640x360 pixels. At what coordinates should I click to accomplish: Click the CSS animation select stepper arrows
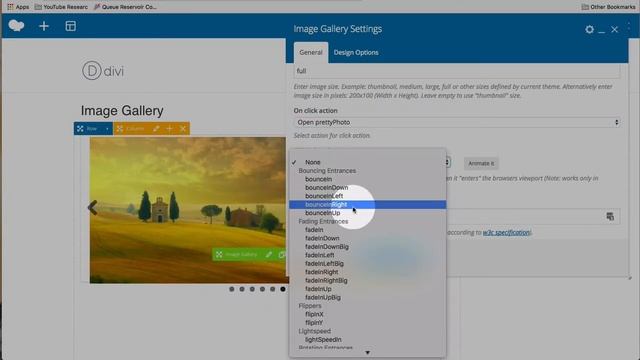[447, 162]
